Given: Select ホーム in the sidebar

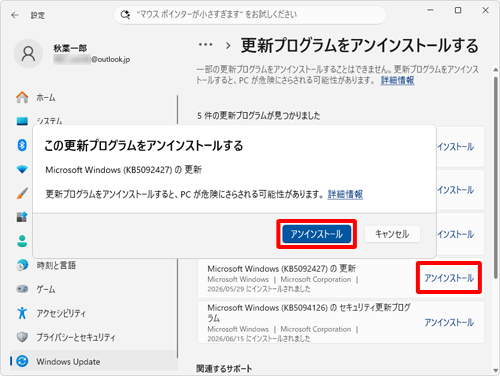Looking at the screenshot, I should (46, 98).
